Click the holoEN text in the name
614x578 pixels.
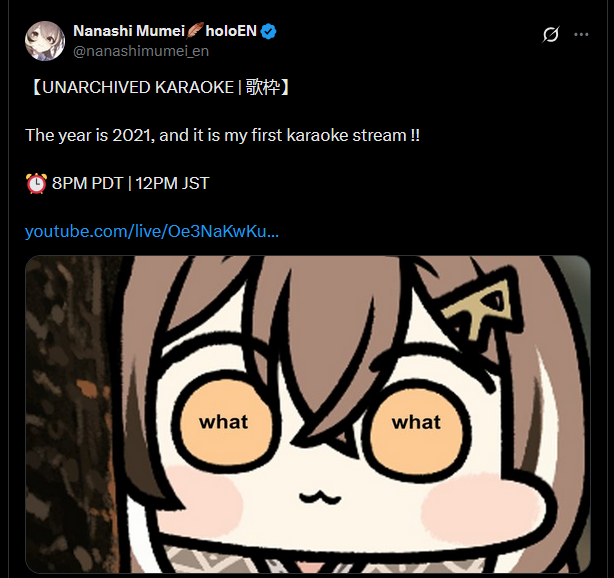pos(231,31)
